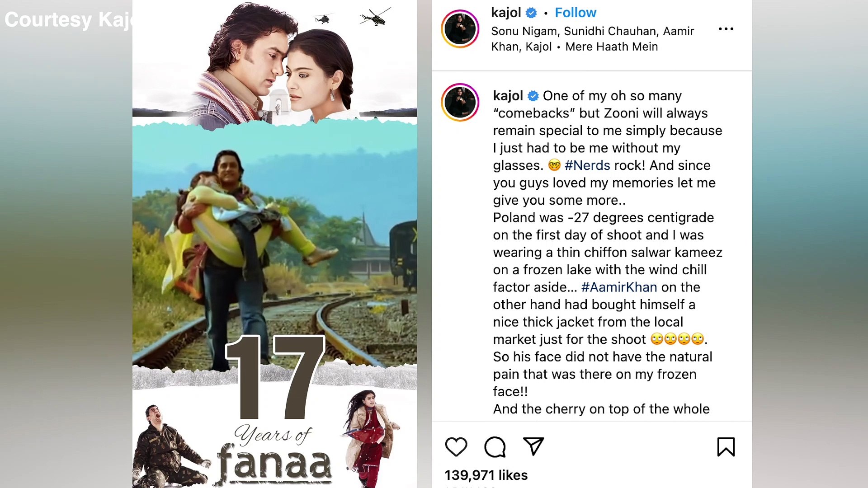Image resolution: width=868 pixels, height=488 pixels.
Task: Open the #Nerds hashtag
Action: coord(587,165)
